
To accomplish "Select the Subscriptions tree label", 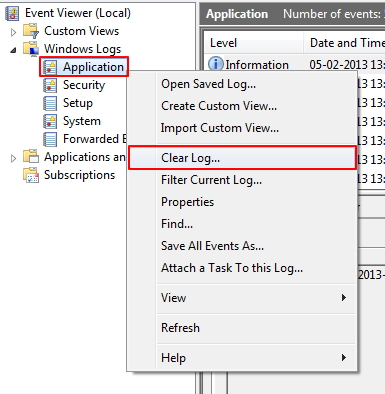I will point(80,175).
